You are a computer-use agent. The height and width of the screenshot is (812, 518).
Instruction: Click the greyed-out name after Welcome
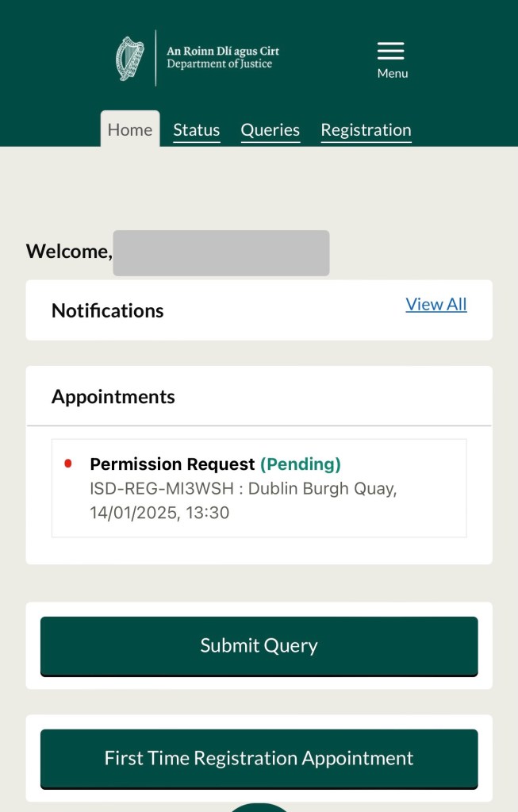coord(221,252)
